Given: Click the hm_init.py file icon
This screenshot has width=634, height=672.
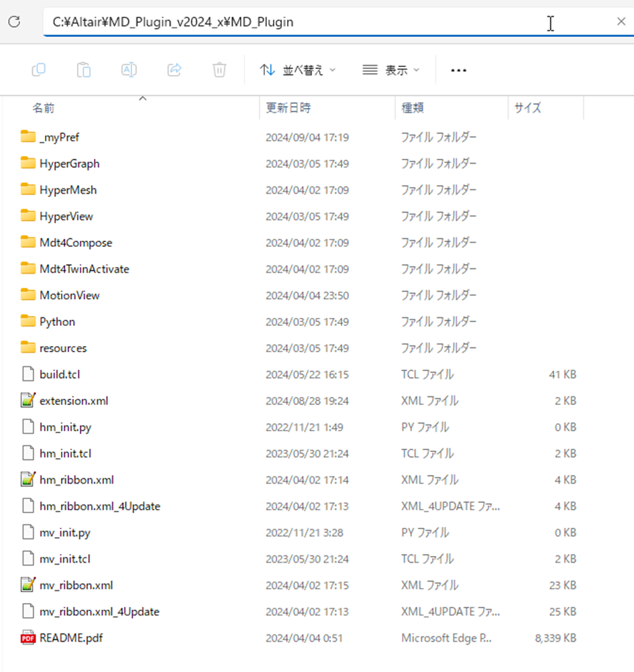Looking at the screenshot, I should point(28,427).
